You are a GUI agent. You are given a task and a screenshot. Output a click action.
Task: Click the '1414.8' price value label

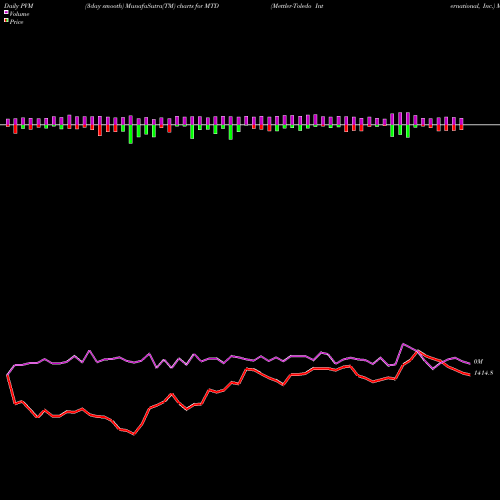[x=483, y=373]
